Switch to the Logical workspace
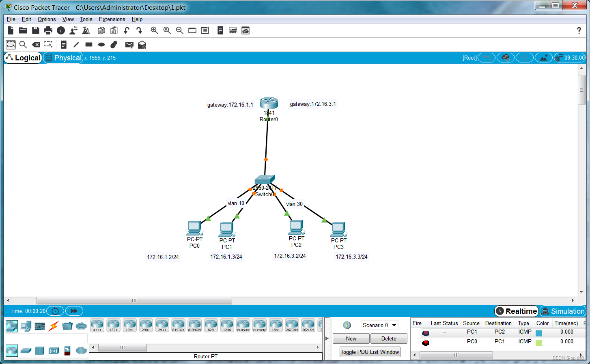The image size is (590, 364). tap(23, 58)
